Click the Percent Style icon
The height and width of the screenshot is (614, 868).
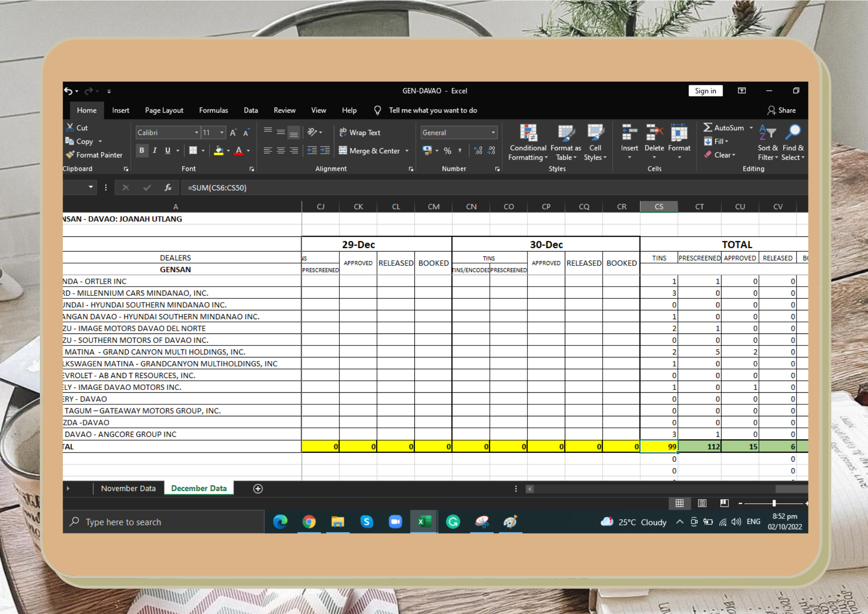(447, 151)
